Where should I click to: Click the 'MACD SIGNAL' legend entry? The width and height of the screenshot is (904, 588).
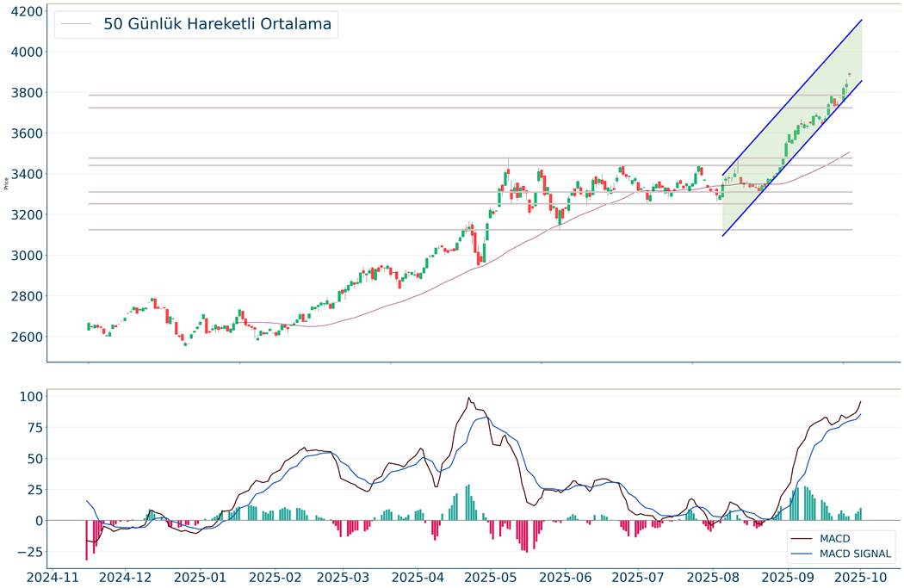tap(856, 554)
